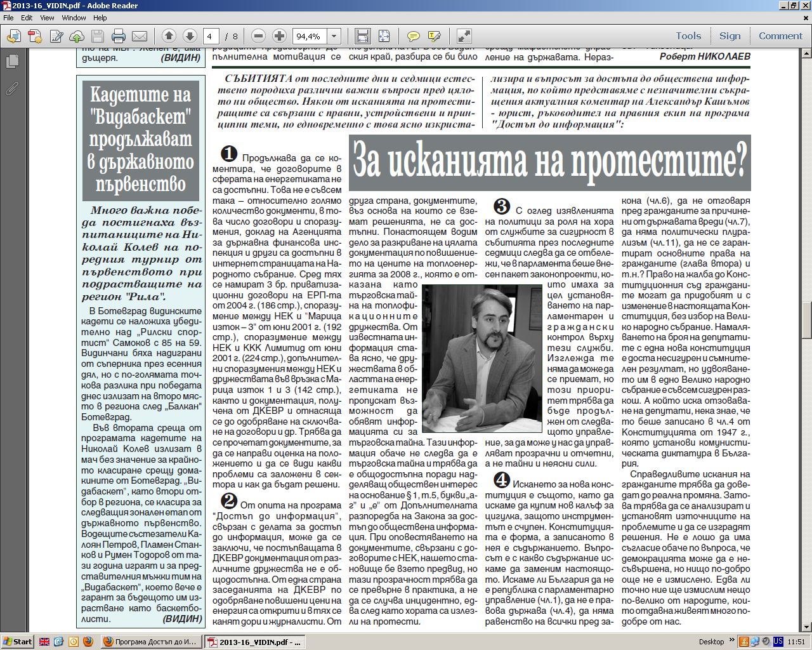Toggle read mode view

tap(464, 36)
